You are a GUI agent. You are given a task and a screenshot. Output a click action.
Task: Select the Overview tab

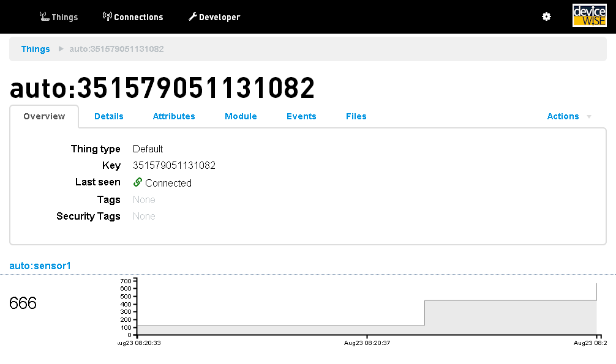point(44,116)
